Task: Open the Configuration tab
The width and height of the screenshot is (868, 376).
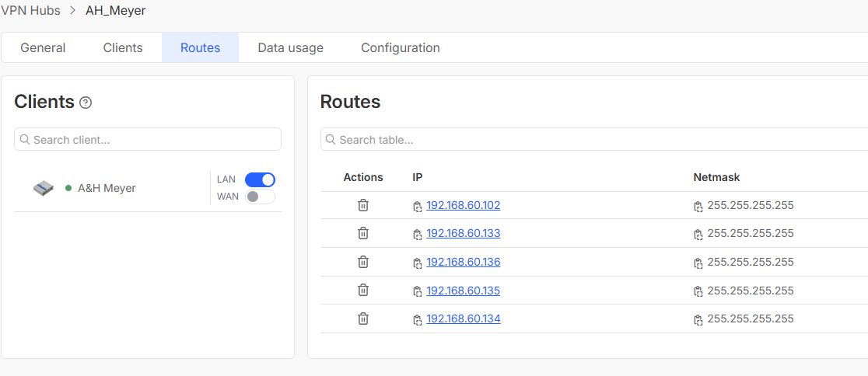Action: (x=400, y=47)
